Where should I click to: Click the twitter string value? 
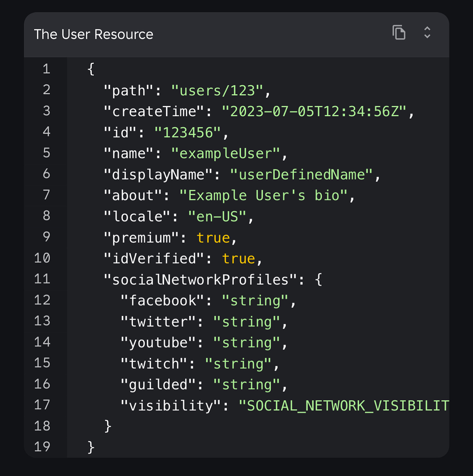pyautogui.click(x=246, y=321)
